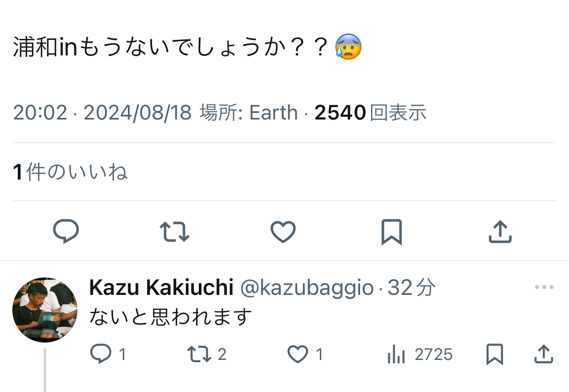This screenshot has width=569, height=392.
Task: Click the 場所: Earth location label
Action: pos(248,113)
